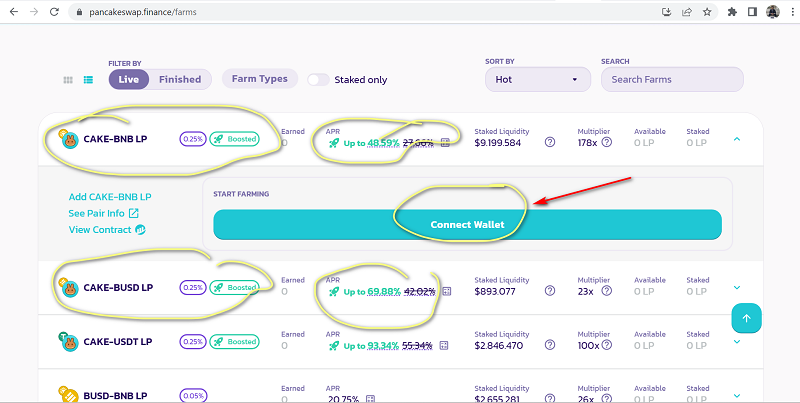The image size is (800, 403).
Task: Open the Sort By Hot dropdown
Action: coord(538,79)
